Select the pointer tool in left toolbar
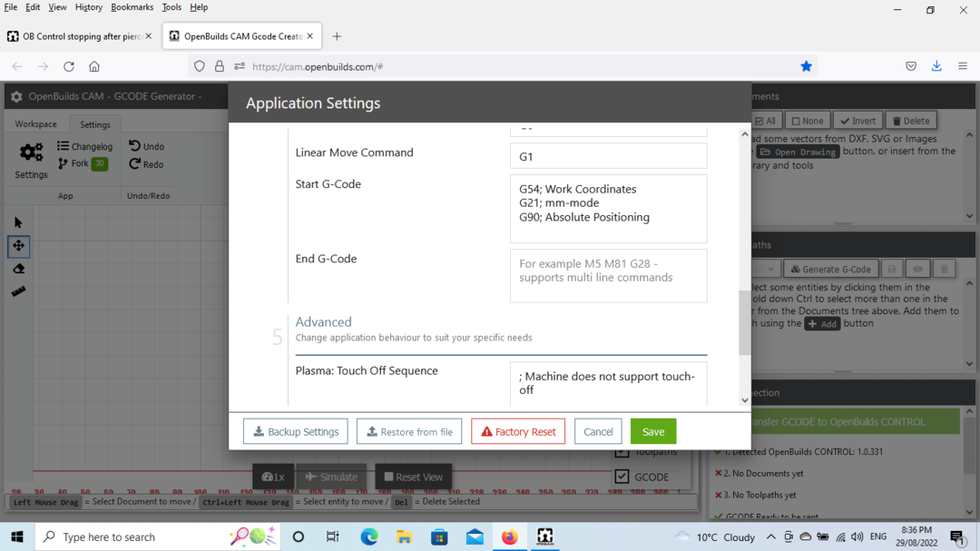This screenshot has width=980, height=551. (x=18, y=222)
